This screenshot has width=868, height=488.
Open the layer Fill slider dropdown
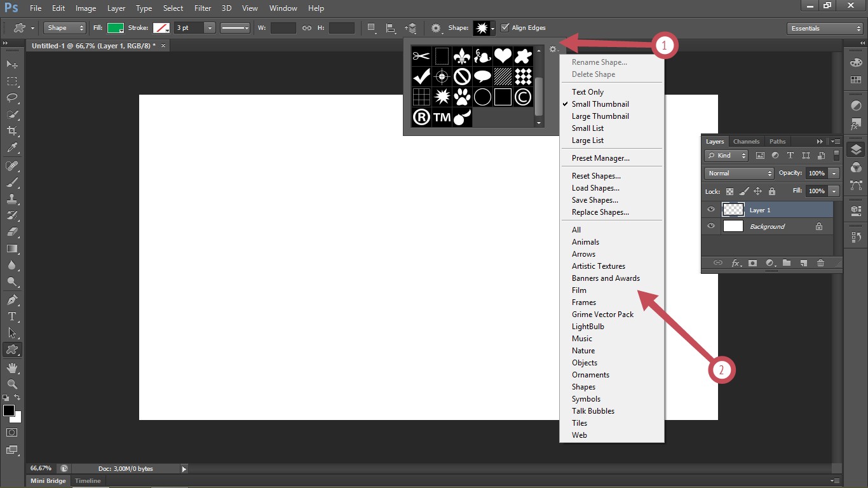coord(834,191)
